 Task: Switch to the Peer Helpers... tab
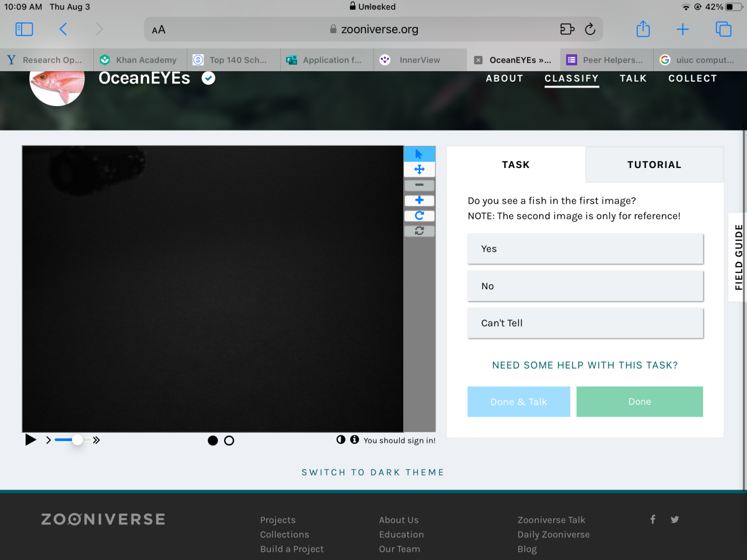(607, 60)
